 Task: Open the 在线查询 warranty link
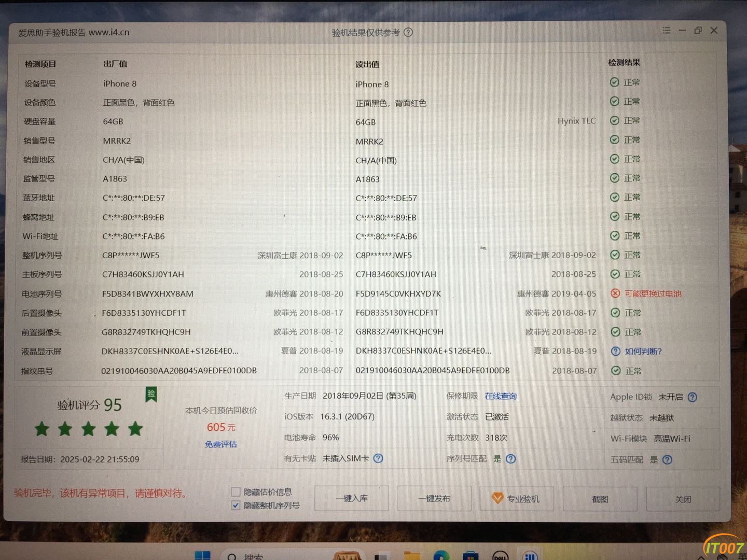pos(501,396)
